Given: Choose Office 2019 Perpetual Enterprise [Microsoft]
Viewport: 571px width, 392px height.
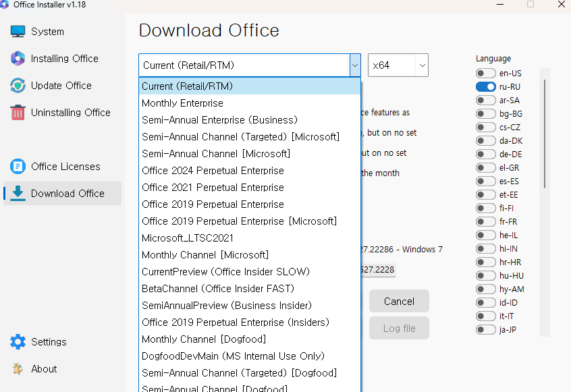Looking at the screenshot, I should coord(250,221).
